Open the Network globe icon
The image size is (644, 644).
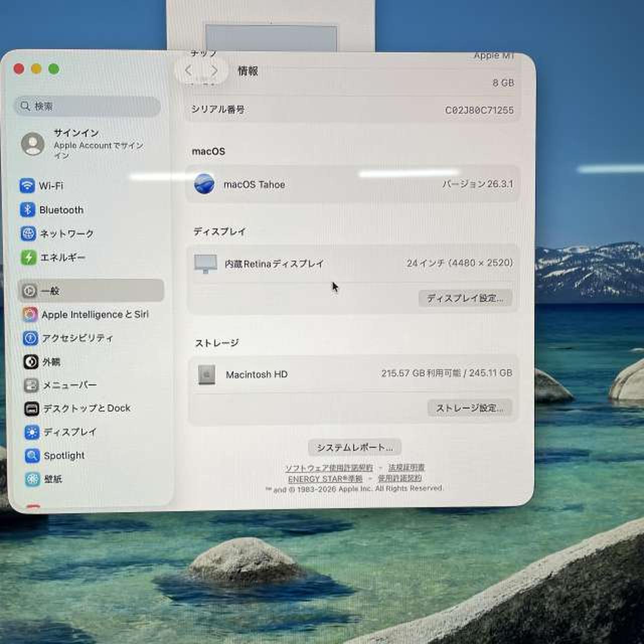pos(28,233)
